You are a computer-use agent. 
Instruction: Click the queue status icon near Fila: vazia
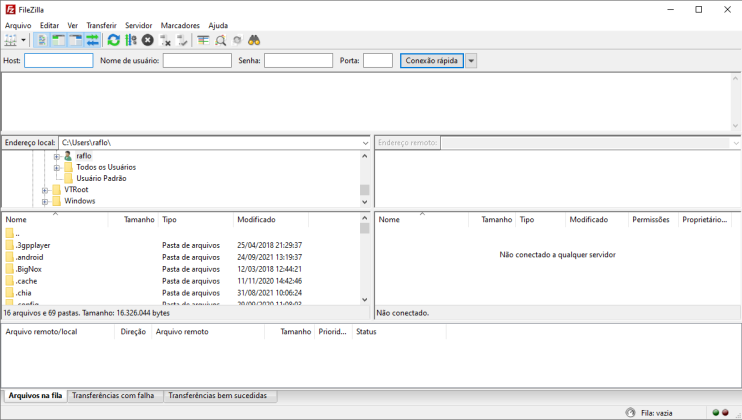pyautogui.click(x=630, y=413)
